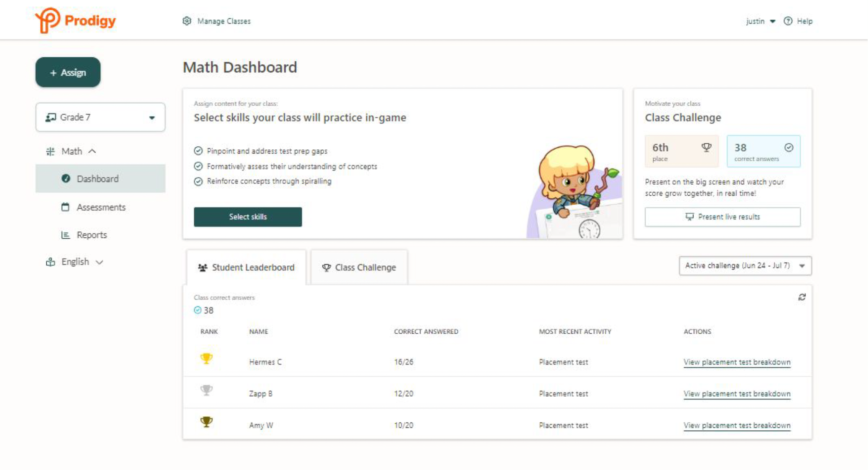Select the Student Leaderboard tab
The width and height of the screenshot is (868, 470).
[x=246, y=267]
